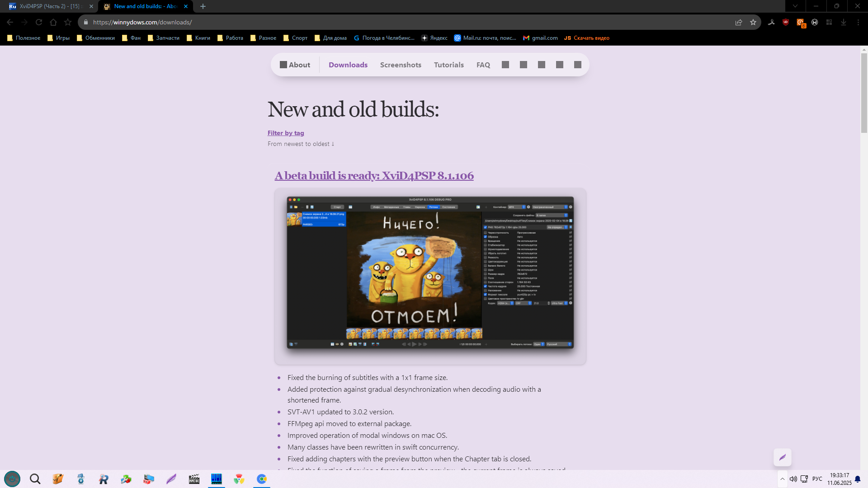Open the Яндекс bookmark
Image resolution: width=868 pixels, height=488 pixels.
pyautogui.click(x=434, y=38)
